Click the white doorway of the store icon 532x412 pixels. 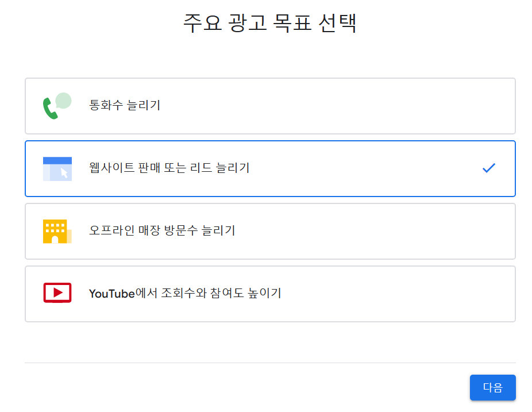click(55, 239)
